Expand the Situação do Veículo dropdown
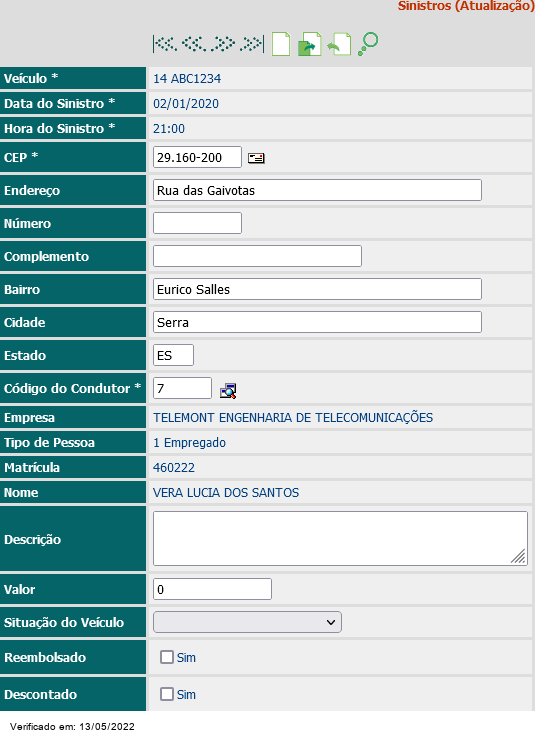The height and width of the screenshot is (741, 535). pos(247,622)
